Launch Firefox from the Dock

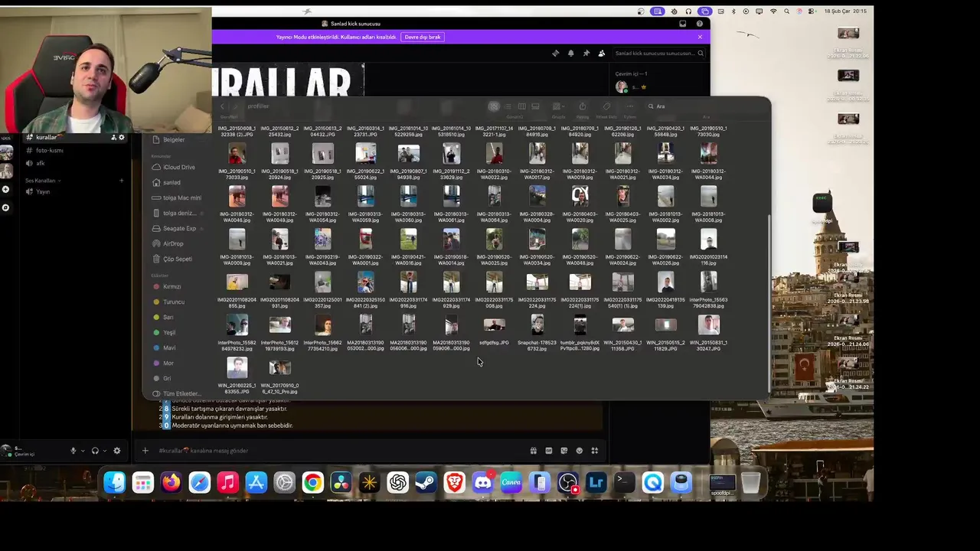tap(171, 482)
